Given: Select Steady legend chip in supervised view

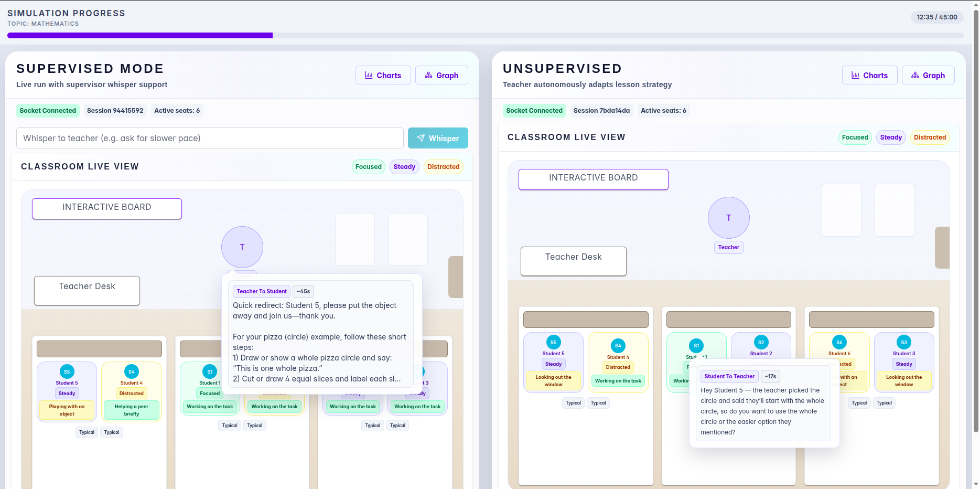Looking at the screenshot, I should [404, 167].
